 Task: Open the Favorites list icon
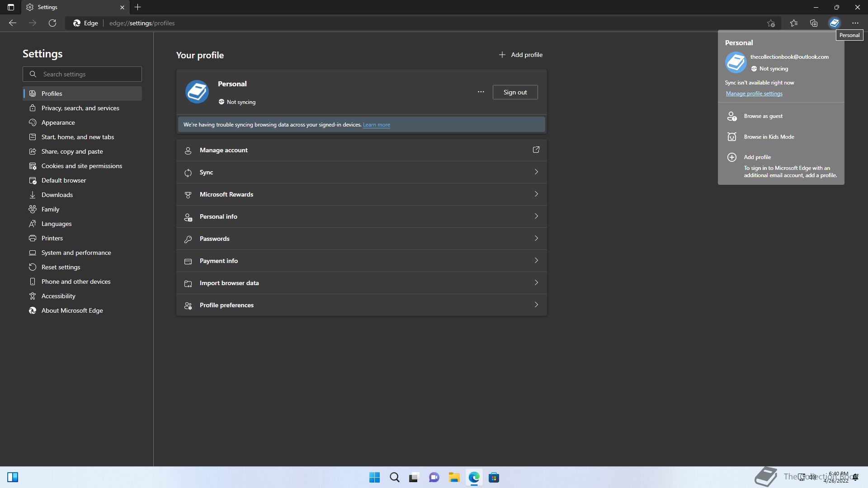(794, 23)
